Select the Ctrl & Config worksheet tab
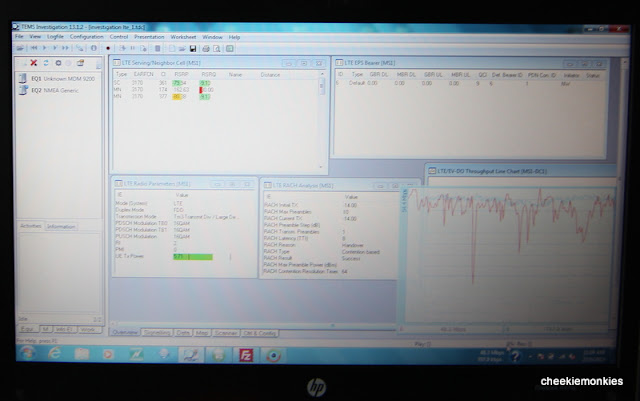Screen dimensions: 640x401 (260, 333)
